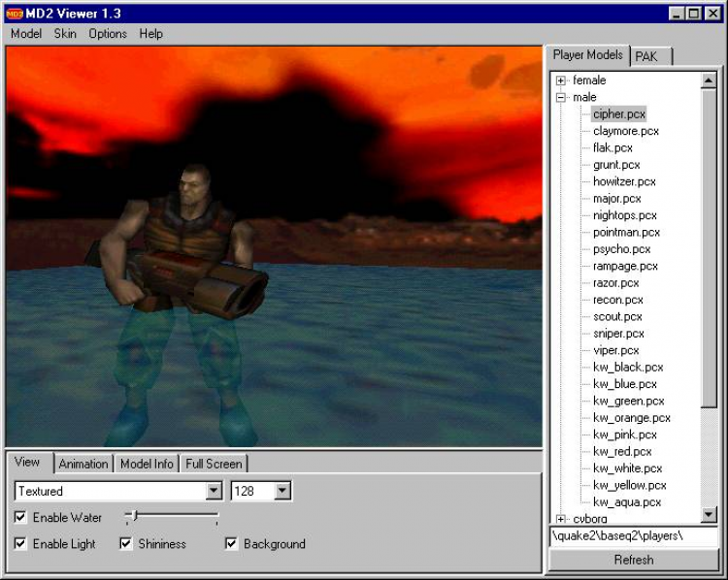Toggle the Shininess checkbox
The height and width of the screenshot is (580, 728).
tap(126, 543)
